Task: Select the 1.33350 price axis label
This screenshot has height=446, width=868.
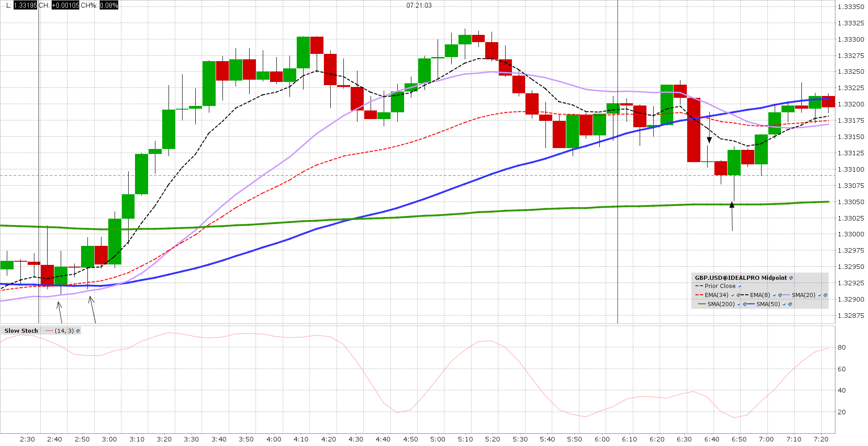Action: point(850,7)
